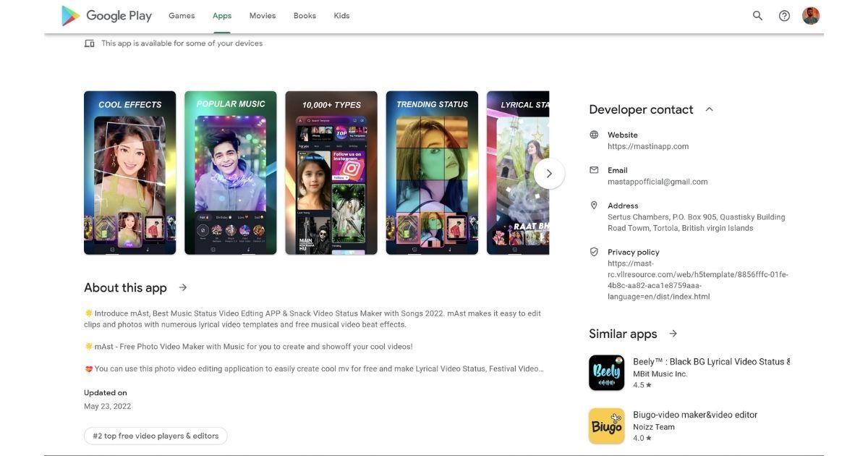The image size is (868, 456).
Task: Click the Sertus Chambers address text
Action: [696, 222]
